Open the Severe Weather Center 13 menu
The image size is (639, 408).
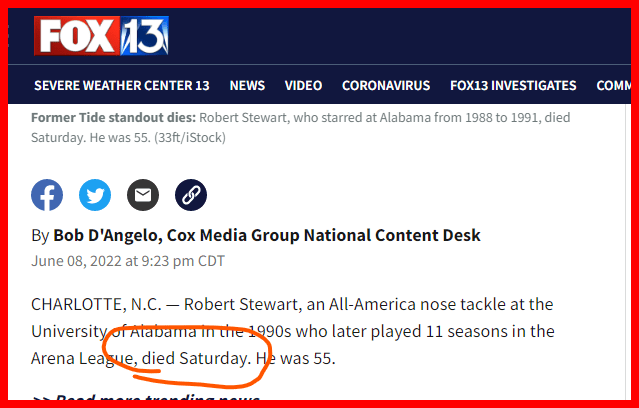pos(121,85)
